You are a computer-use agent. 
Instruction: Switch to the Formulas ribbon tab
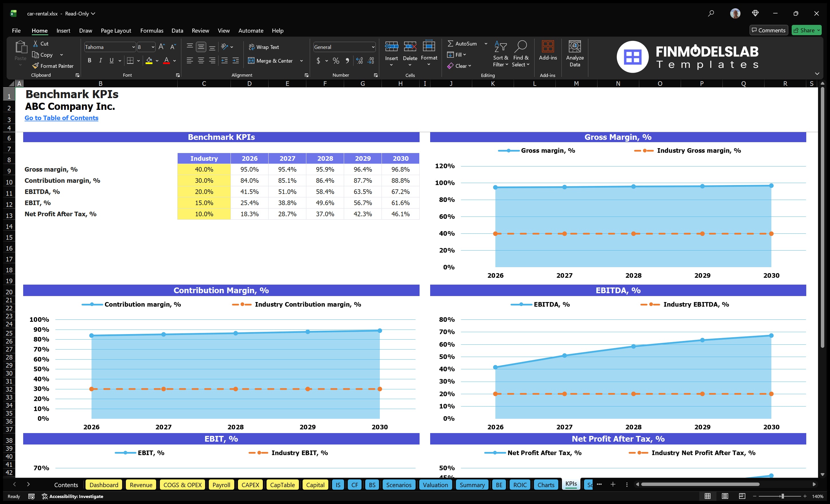152,30
